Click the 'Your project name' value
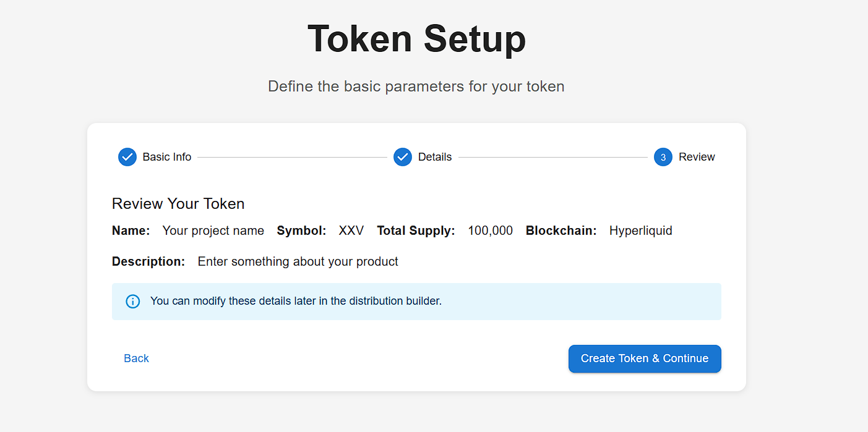Screen dimensions: 868x432 click(x=213, y=231)
